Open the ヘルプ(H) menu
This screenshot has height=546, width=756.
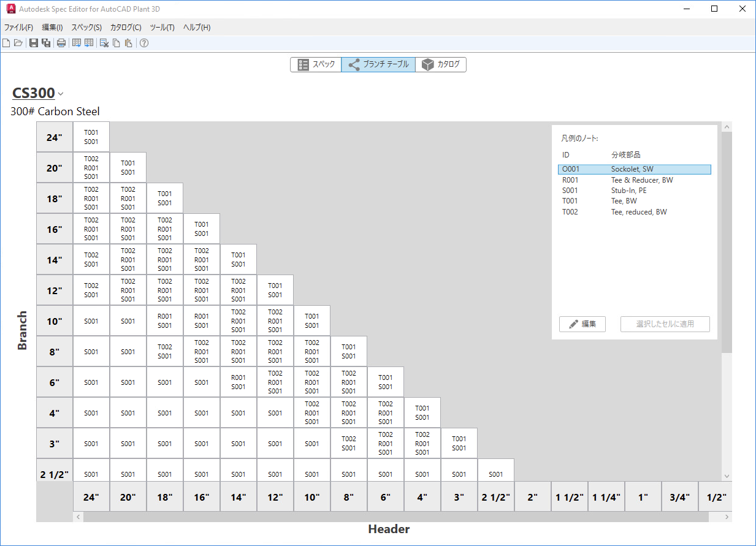click(x=197, y=28)
